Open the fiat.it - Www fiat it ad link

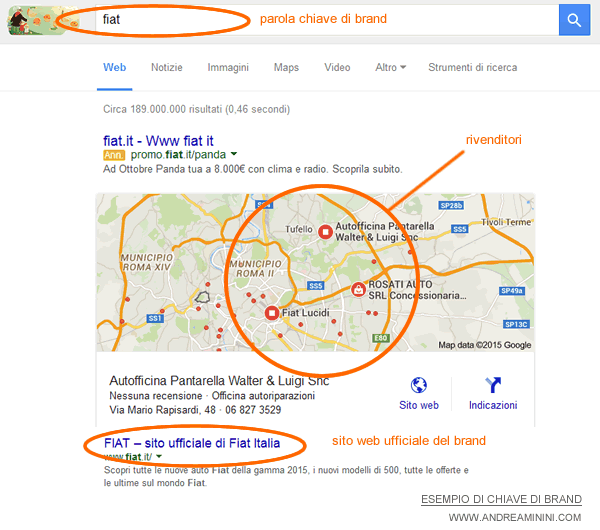[x=158, y=141]
